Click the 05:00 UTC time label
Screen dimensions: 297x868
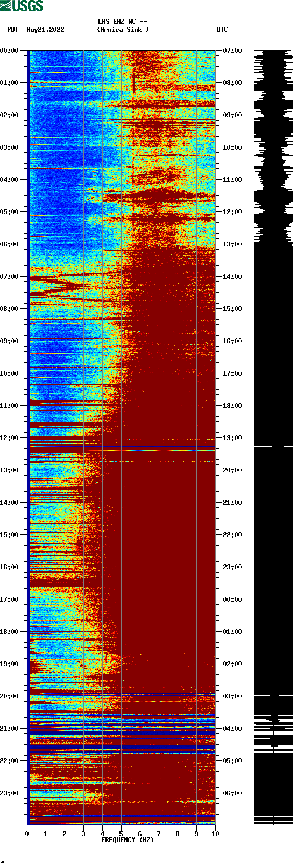click(x=232, y=761)
